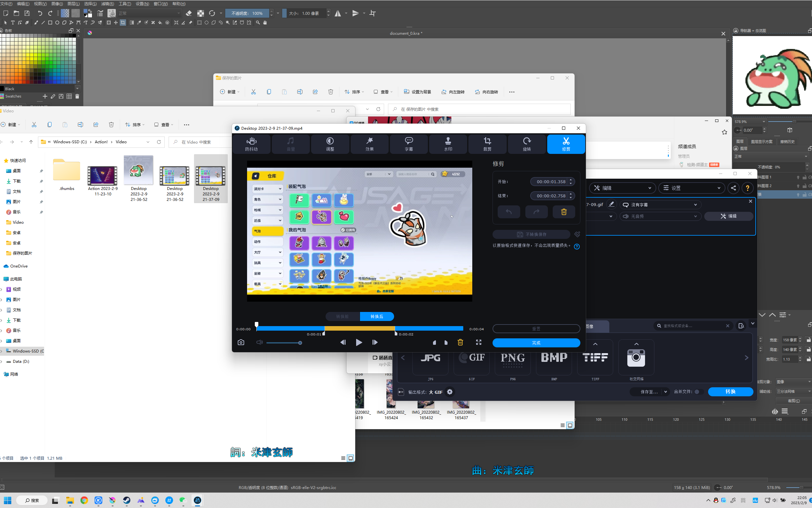Click the Done button in trim panel

(x=536, y=343)
